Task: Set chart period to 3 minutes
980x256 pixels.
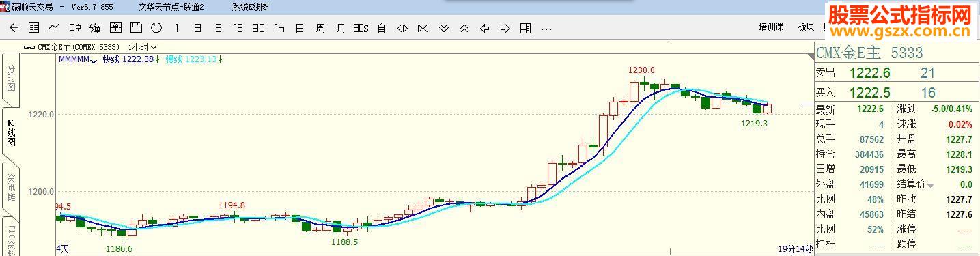Action: [x=197, y=28]
